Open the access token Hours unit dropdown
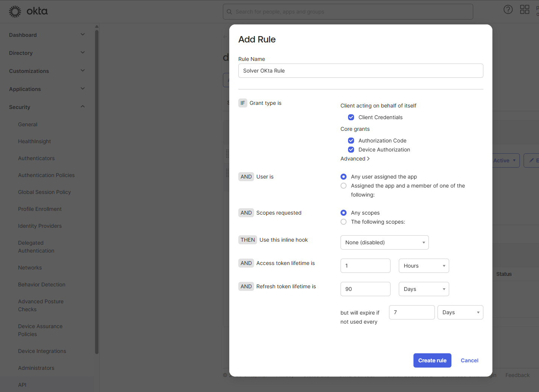Image resolution: width=539 pixels, height=392 pixels. (424, 266)
